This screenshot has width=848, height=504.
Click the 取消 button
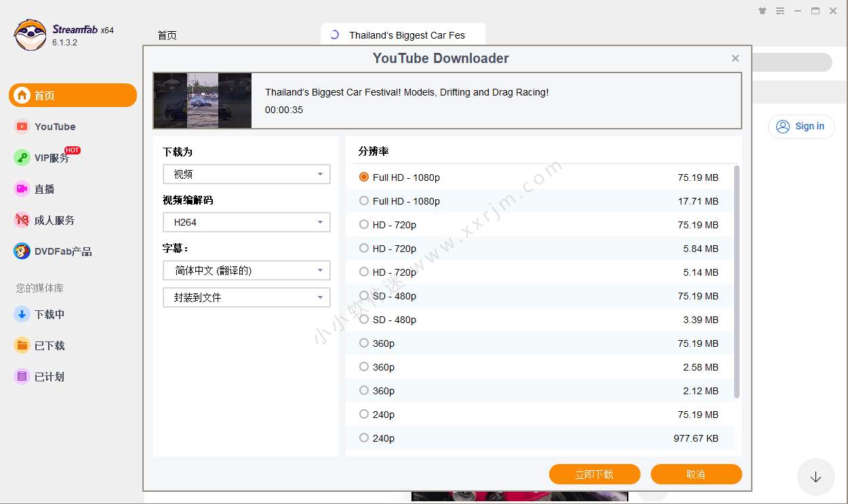point(696,474)
